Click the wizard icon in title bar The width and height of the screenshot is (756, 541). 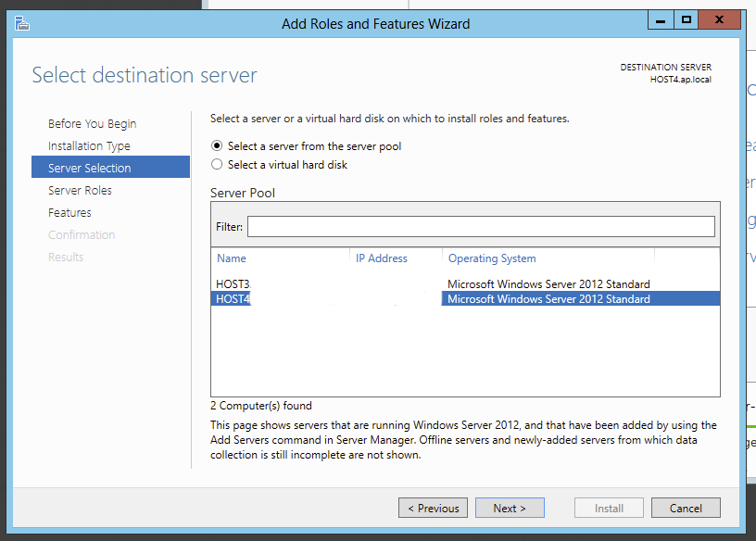(22, 23)
